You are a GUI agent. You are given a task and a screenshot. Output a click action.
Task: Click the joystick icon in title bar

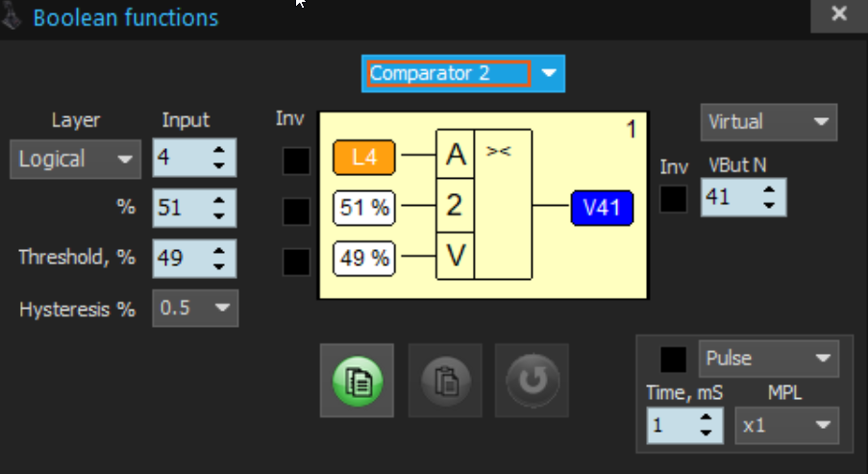(x=13, y=16)
